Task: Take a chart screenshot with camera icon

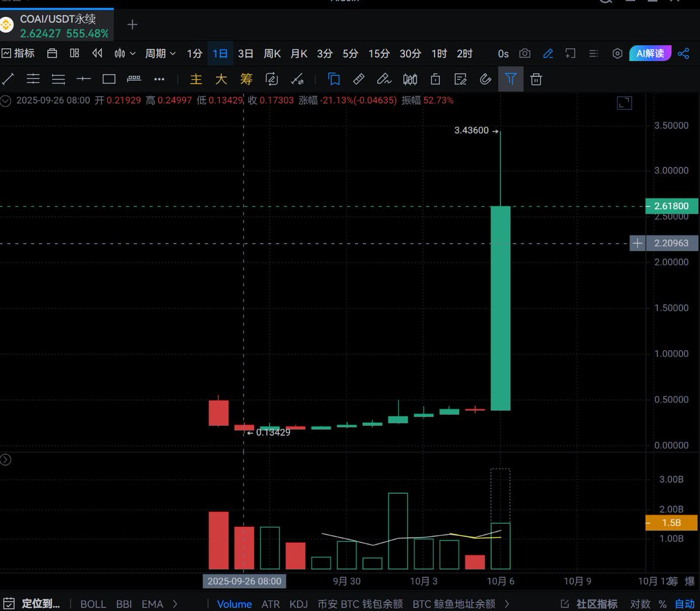Action: point(525,54)
